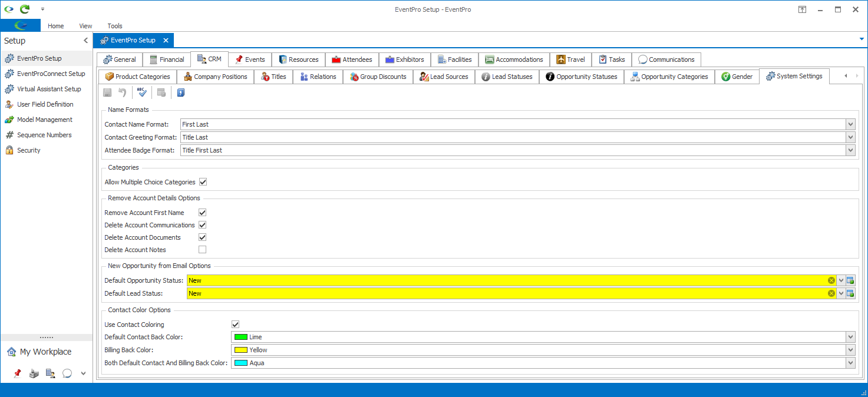Expand the Default Opportunity Status dropdown arrow
This screenshot has width=868, height=397.
coord(841,280)
